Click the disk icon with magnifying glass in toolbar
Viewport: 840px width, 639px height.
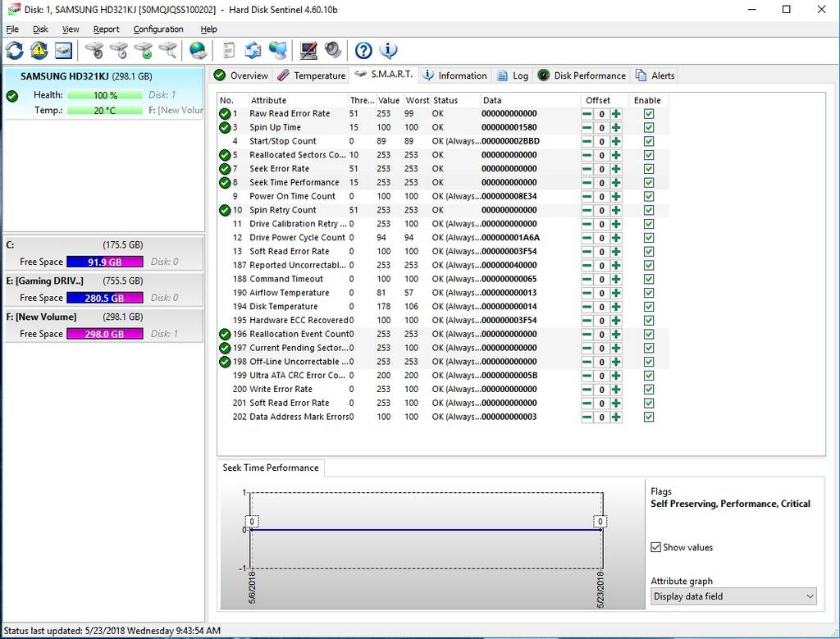pyautogui.click(x=168, y=50)
